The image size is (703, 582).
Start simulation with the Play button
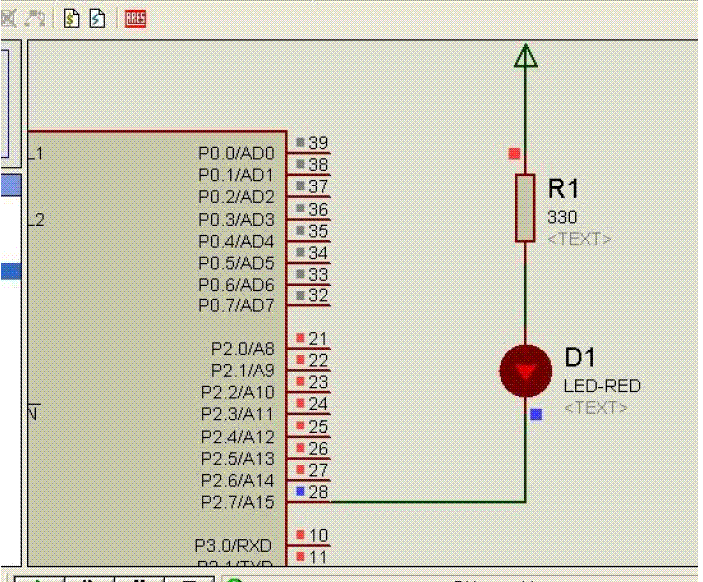coord(37,579)
